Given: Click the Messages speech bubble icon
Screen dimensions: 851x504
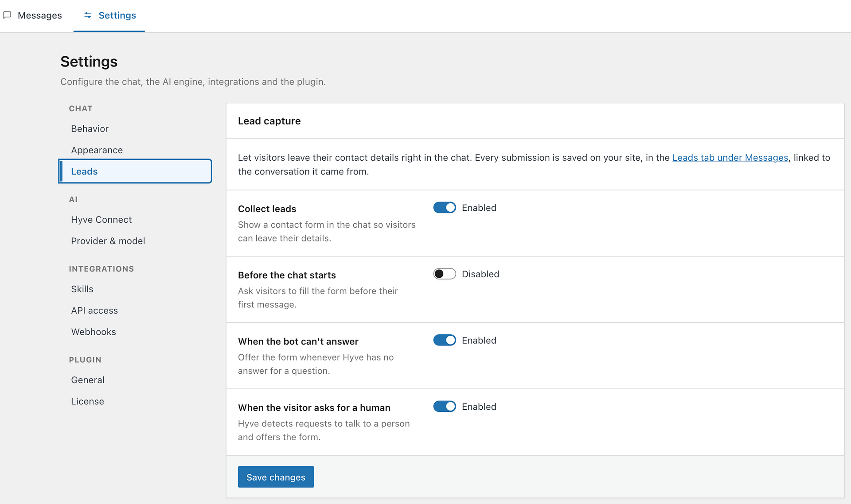Looking at the screenshot, I should (7, 15).
